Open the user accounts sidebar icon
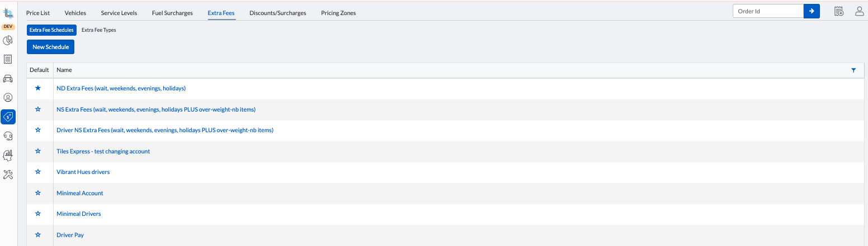This screenshot has width=868, height=246. [x=8, y=98]
